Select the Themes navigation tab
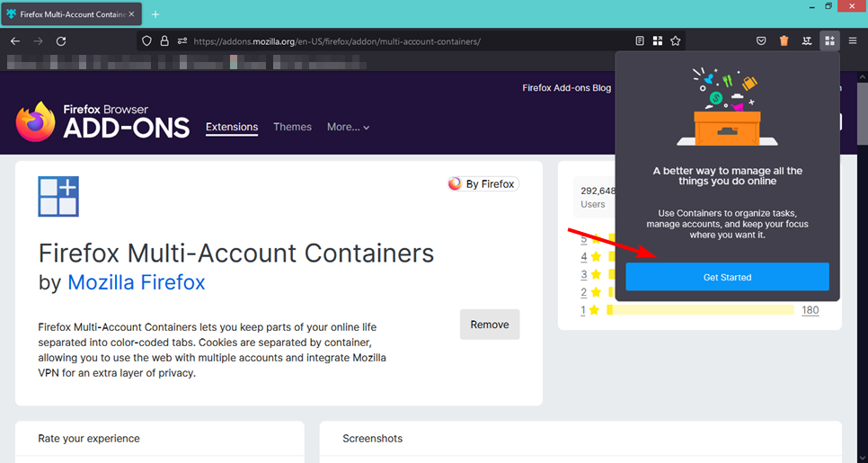 (292, 127)
